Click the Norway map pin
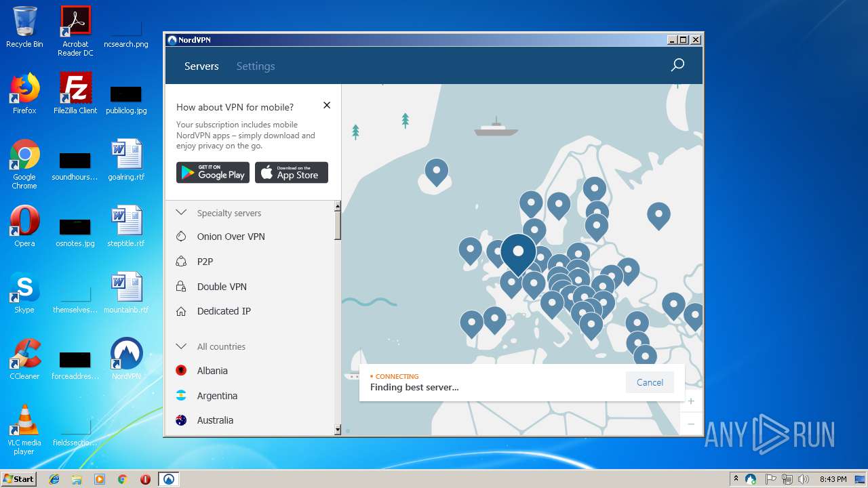The height and width of the screenshot is (488, 868). pyautogui.click(x=531, y=204)
